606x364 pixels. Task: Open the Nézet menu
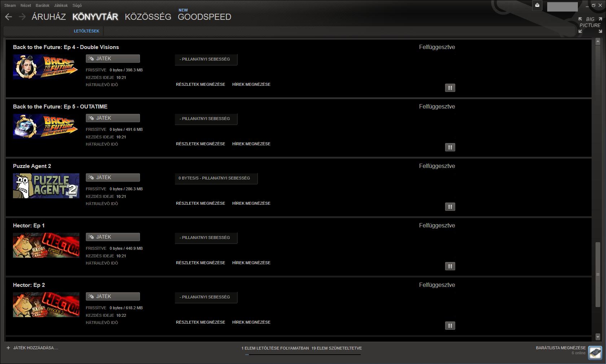tap(26, 5)
